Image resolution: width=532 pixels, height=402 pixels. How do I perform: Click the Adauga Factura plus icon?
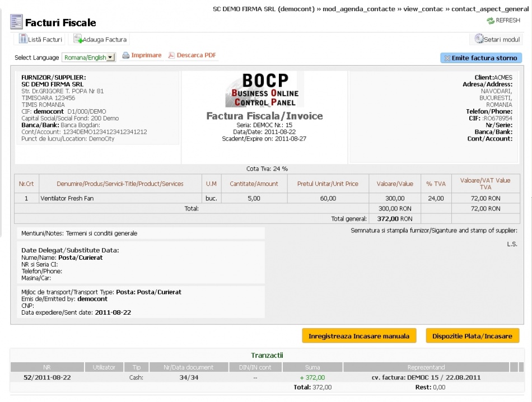pyautogui.click(x=78, y=39)
